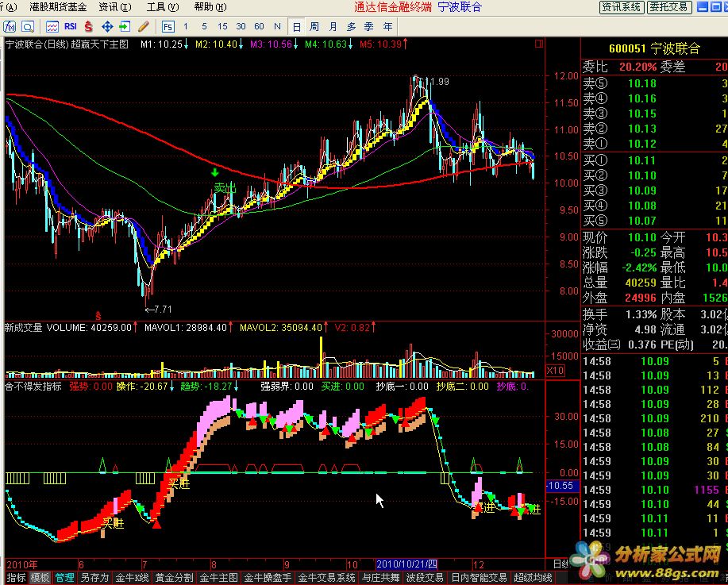
Task: Click the 舍不得发指标 indicator name
Action: click(33, 387)
